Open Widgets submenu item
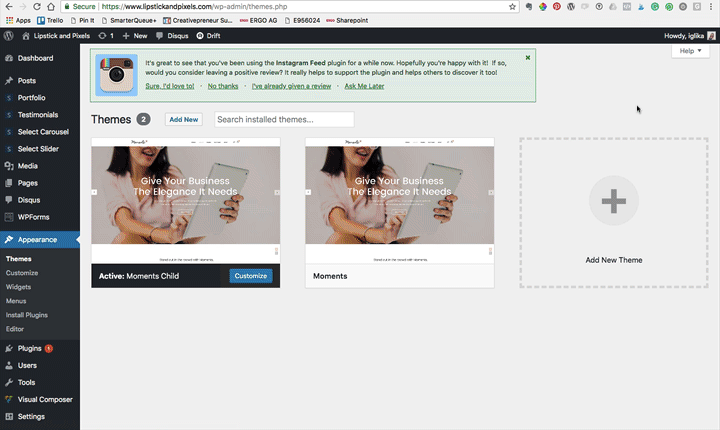This screenshot has width=720, height=430. point(18,287)
